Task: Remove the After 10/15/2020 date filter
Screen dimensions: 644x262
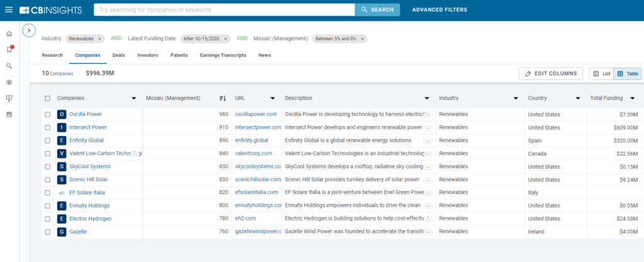Action: tap(225, 38)
